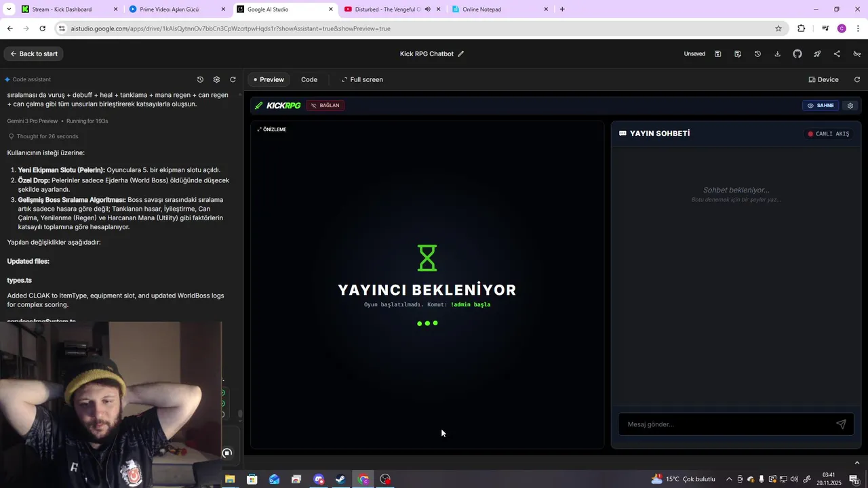Open version history in the top header
Screen dimensions: 868x488
pos(757,54)
